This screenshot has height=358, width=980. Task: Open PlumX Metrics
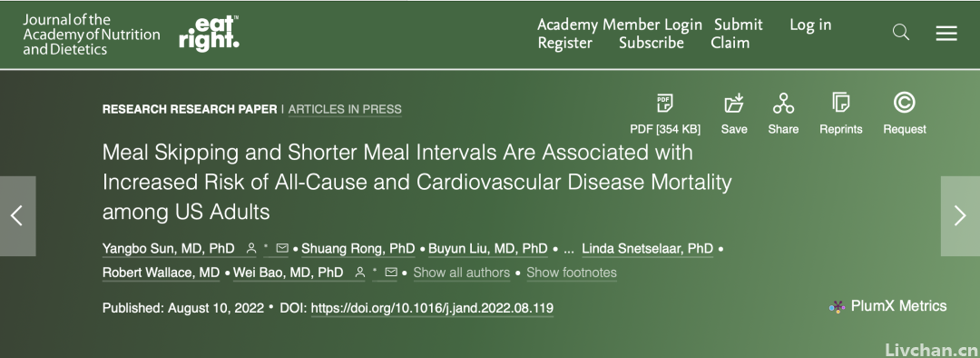[887, 306]
